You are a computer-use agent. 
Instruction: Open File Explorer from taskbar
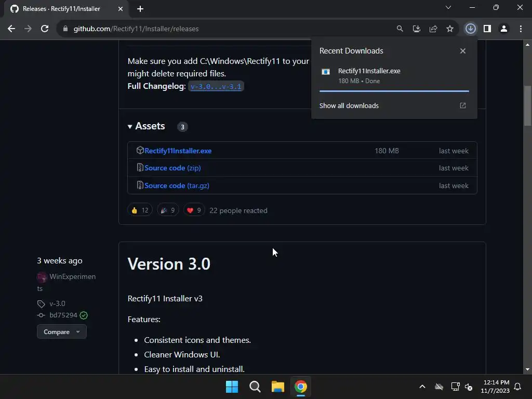278,387
